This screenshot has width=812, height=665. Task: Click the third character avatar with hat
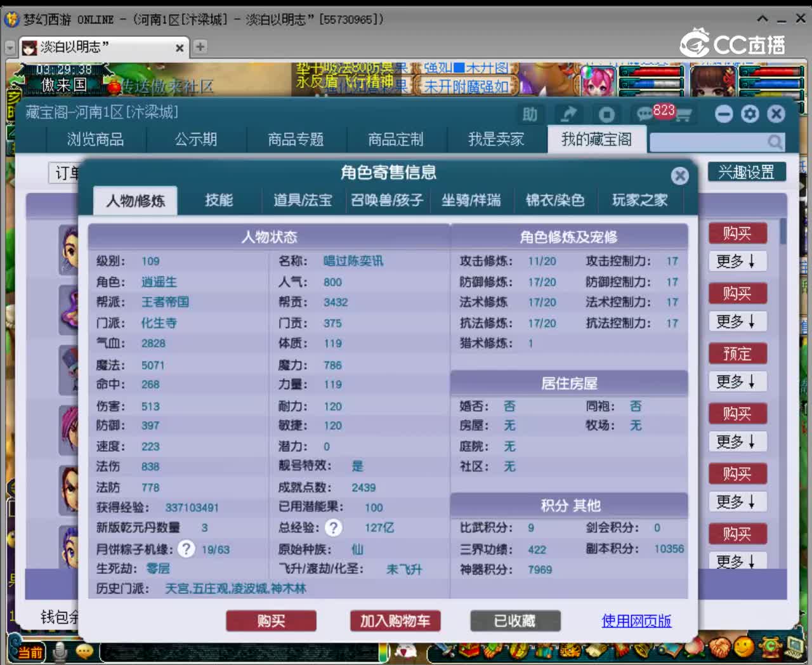(69, 371)
